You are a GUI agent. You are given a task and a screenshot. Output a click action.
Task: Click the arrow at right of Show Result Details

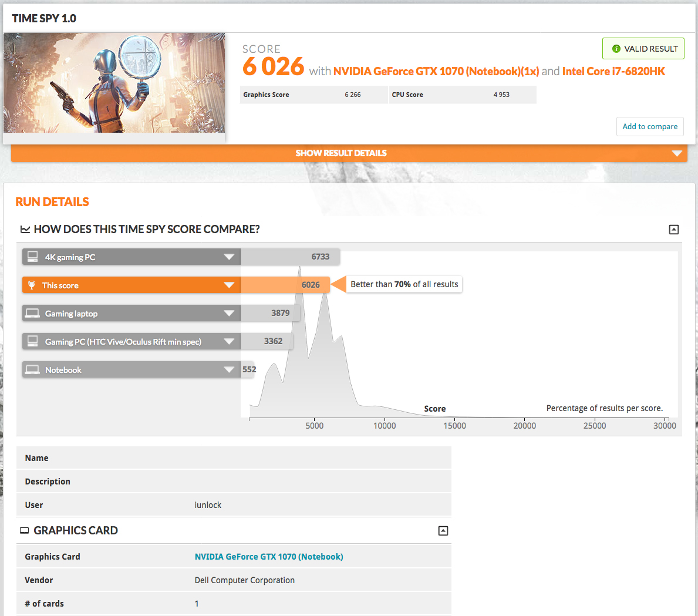(x=677, y=153)
